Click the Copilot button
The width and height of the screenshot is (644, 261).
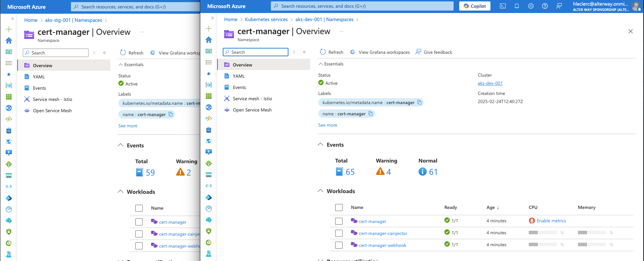click(x=475, y=6)
